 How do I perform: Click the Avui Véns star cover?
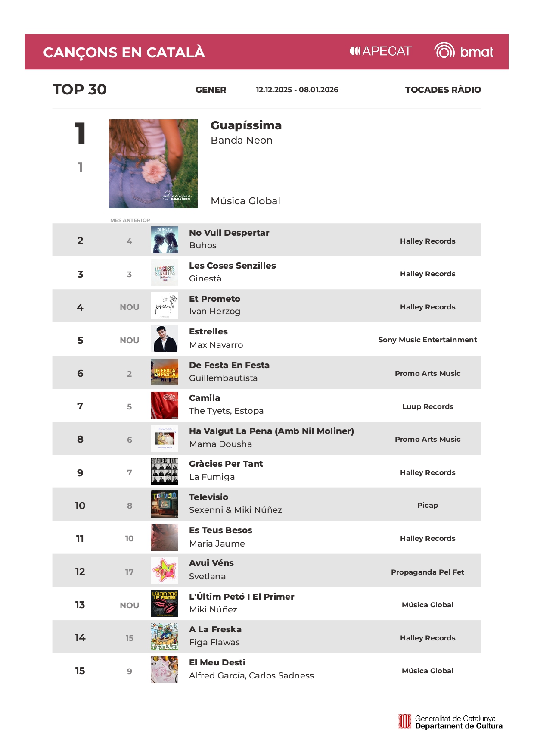tap(165, 571)
